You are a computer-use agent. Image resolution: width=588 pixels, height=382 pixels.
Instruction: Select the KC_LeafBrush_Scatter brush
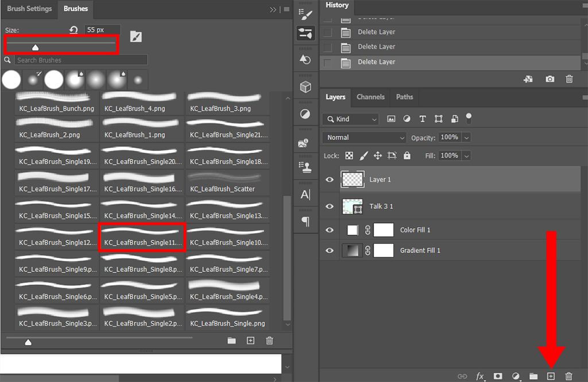(x=227, y=183)
